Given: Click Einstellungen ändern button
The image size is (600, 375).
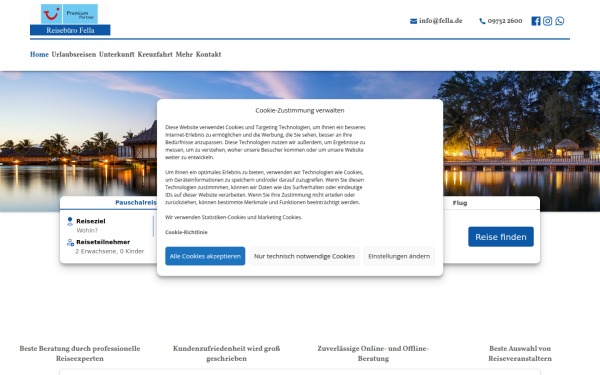Looking at the screenshot, I should [399, 256].
